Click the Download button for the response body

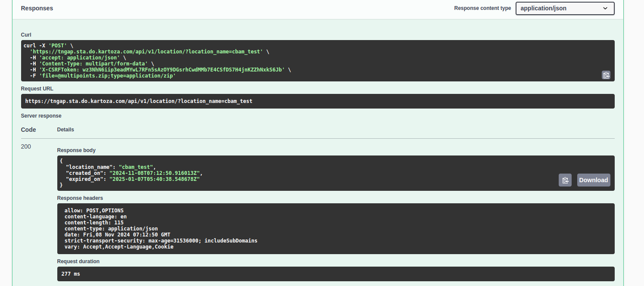point(593,180)
